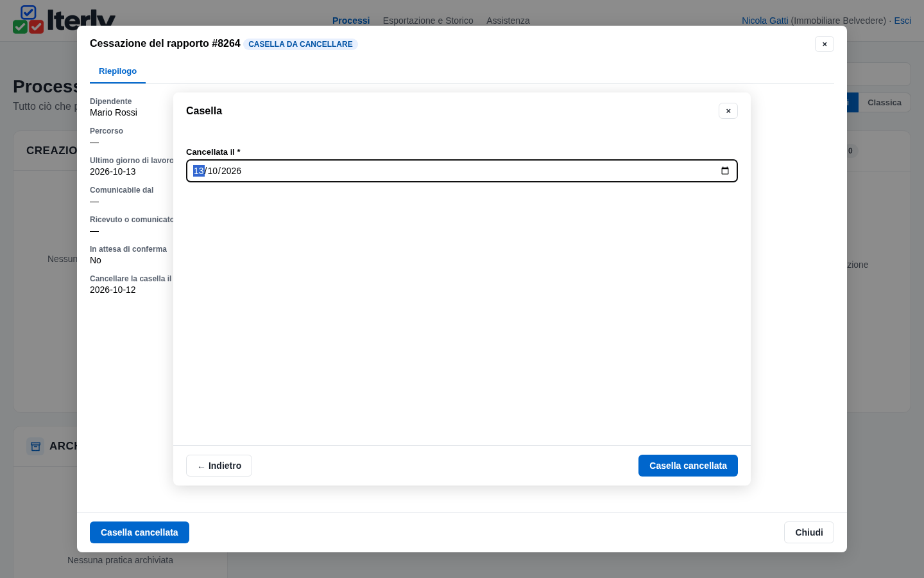Click the In attesa di conferma label

point(128,249)
